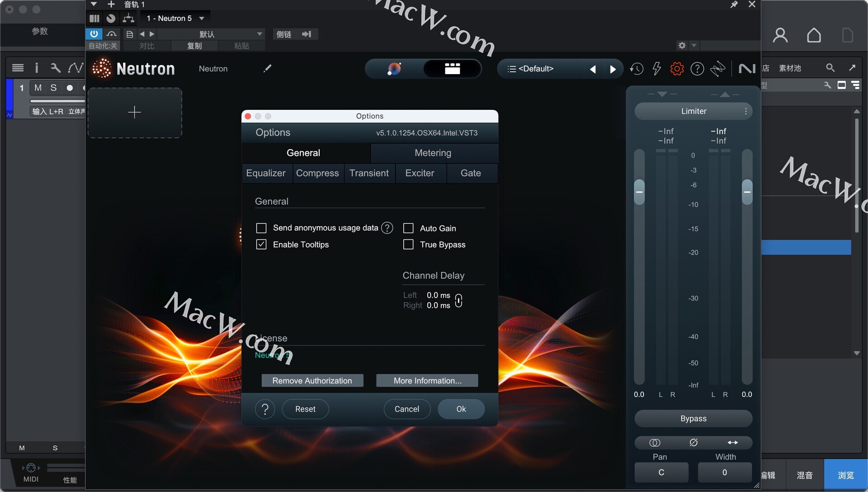Click the Reset button in Options
The width and height of the screenshot is (868, 492).
[x=305, y=409]
